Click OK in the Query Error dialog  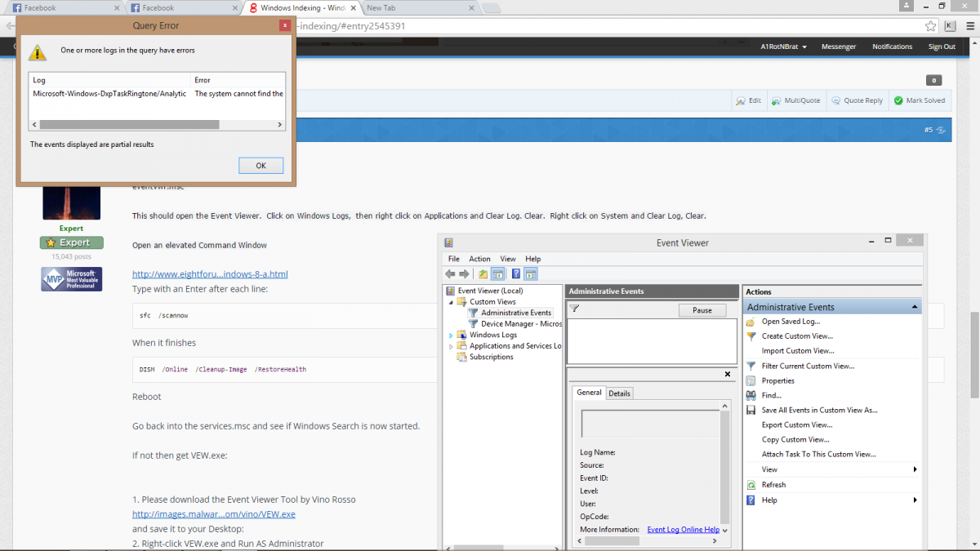coord(261,166)
